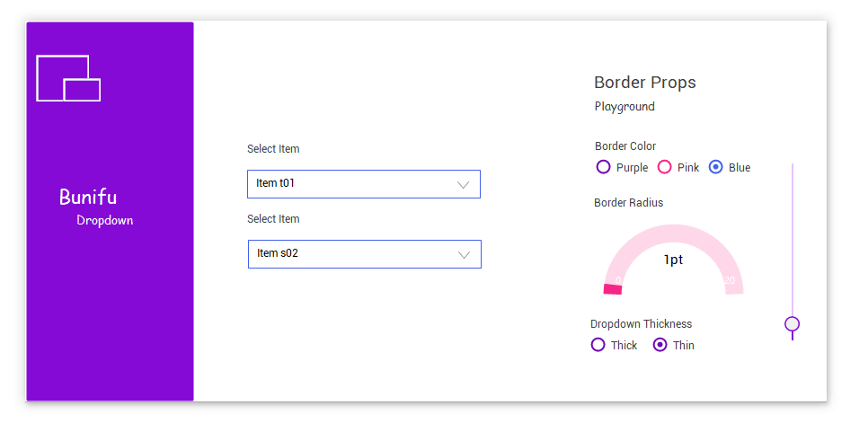Image resolution: width=868 pixels, height=423 pixels.
Task: Select the Purple border color radio
Action: [604, 167]
